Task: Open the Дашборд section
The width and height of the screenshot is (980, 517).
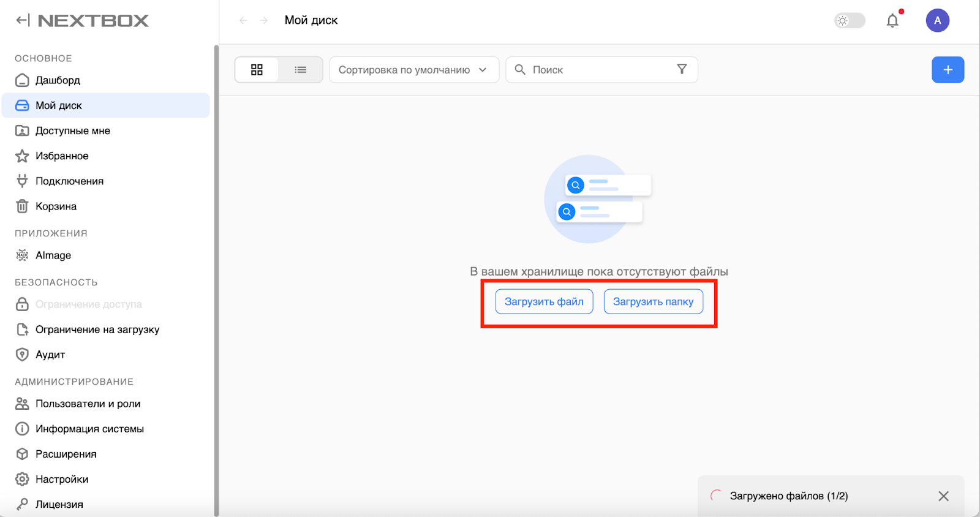Action: tap(58, 80)
